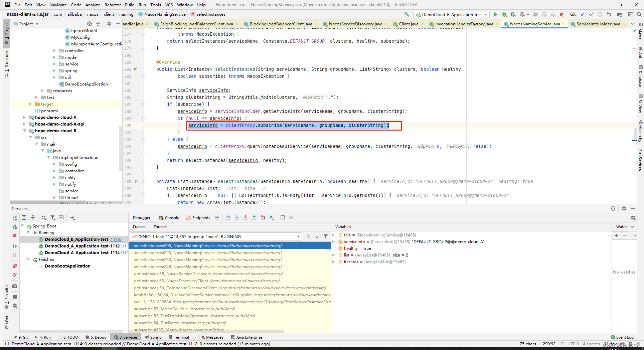Image resolution: width=644 pixels, height=350 pixels.
Task: Click Step Over in the debugger toolbar
Action: 228,217
